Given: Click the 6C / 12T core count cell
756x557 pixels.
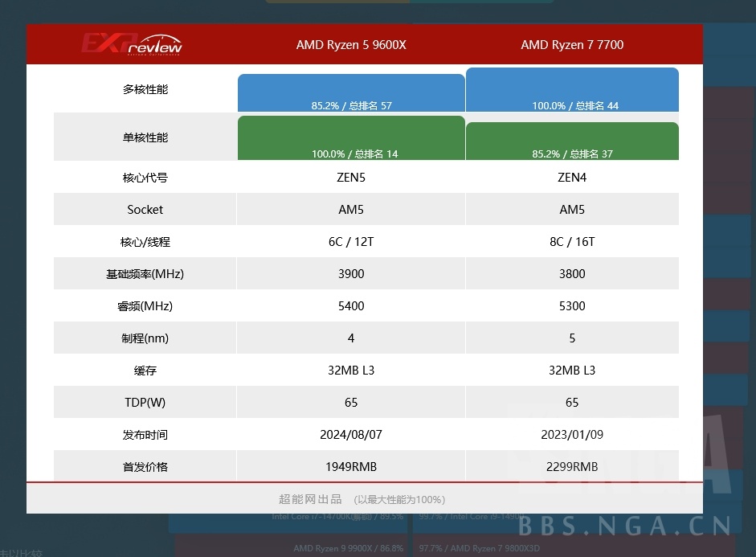Looking at the screenshot, I should (x=351, y=241).
